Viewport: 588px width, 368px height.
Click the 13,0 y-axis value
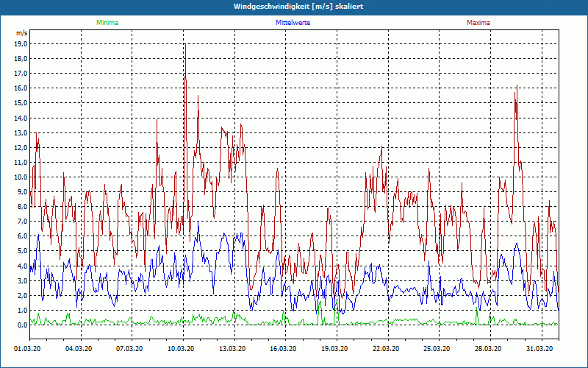[x=21, y=132]
